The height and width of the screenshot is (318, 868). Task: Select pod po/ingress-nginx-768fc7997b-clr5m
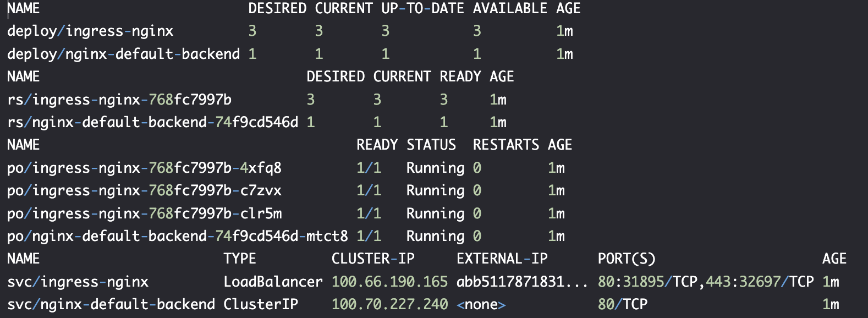(x=144, y=213)
